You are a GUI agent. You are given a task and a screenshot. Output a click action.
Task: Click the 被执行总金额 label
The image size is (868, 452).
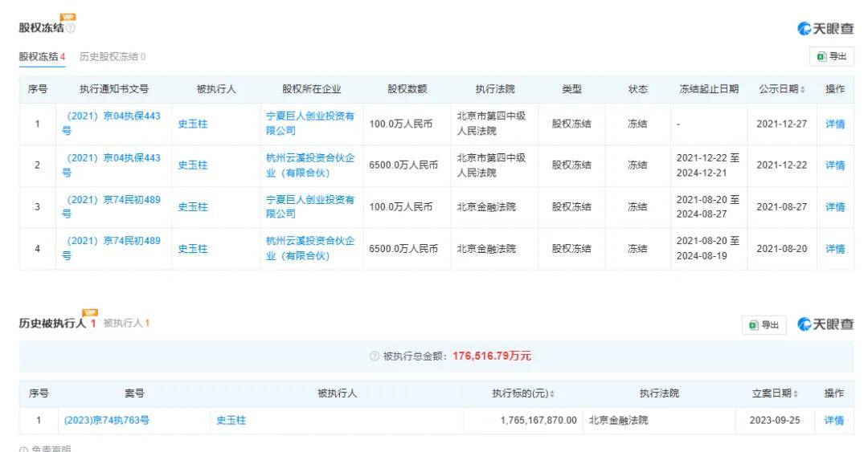click(x=415, y=356)
